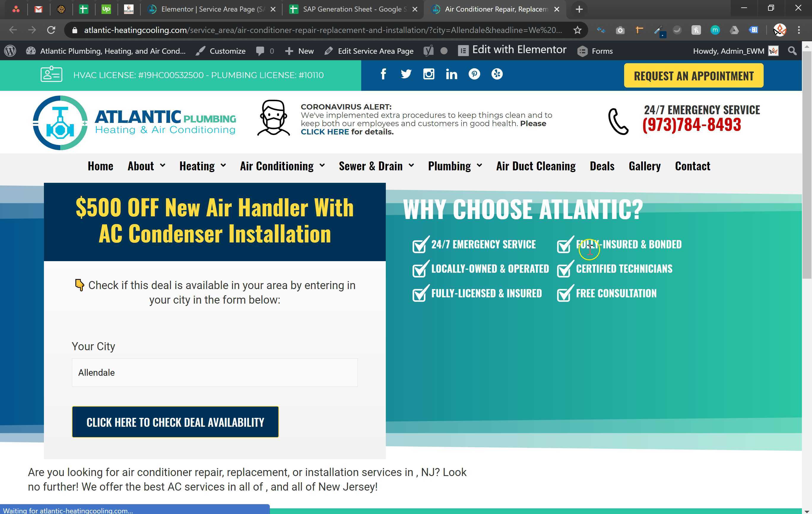Click the WordPress logo admin icon
Viewport: 812px width, 514px height.
(10, 51)
